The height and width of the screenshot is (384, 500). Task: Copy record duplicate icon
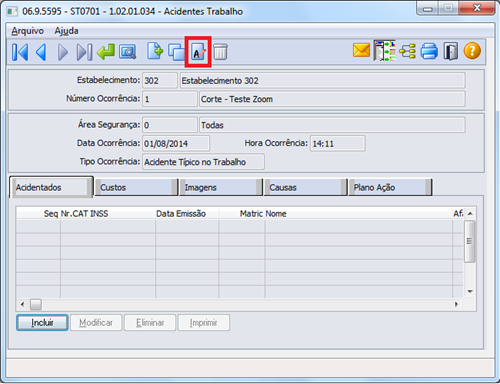point(176,52)
